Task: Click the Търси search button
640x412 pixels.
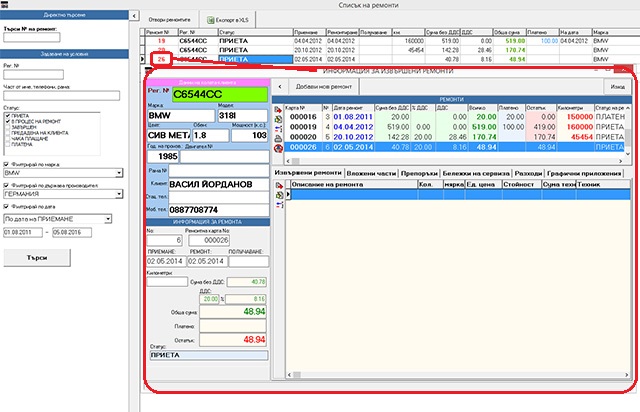Action: (x=37, y=258)
